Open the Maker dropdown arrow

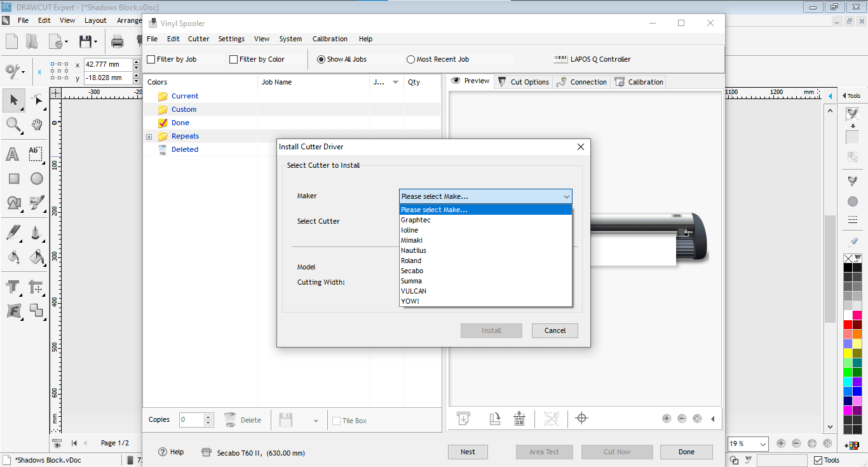pos(566,196)
